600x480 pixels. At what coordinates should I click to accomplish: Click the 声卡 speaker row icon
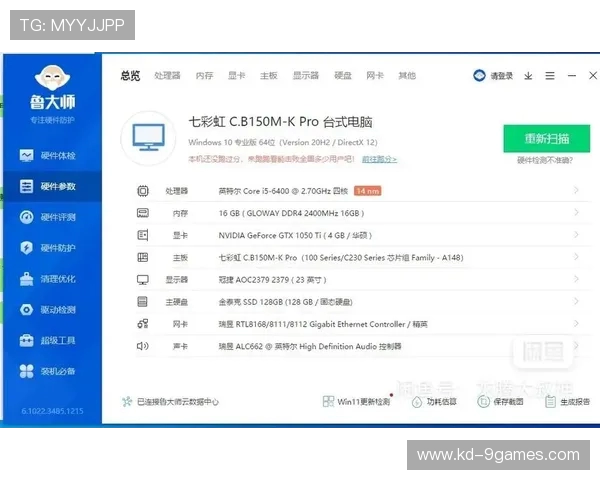click(x=143, y=346)
